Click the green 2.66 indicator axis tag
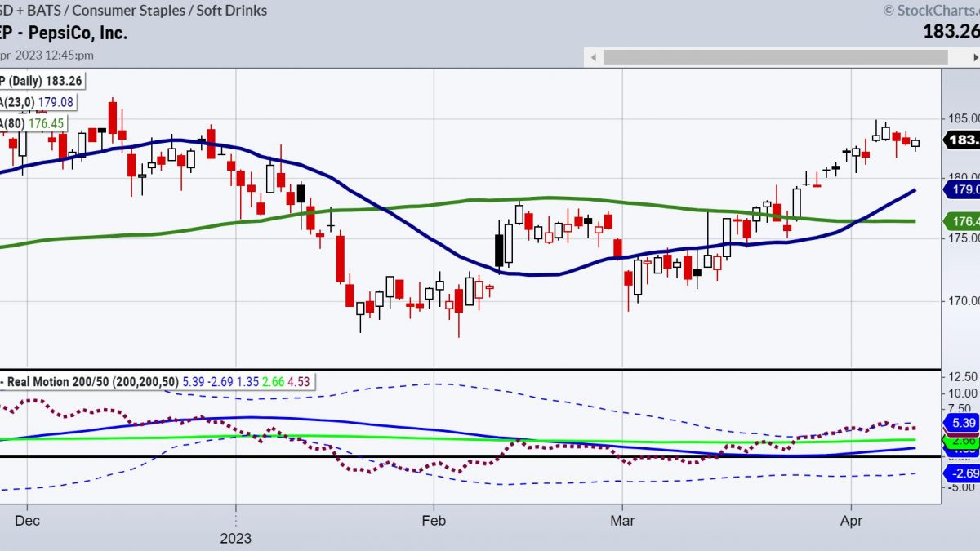 point(962,441)
